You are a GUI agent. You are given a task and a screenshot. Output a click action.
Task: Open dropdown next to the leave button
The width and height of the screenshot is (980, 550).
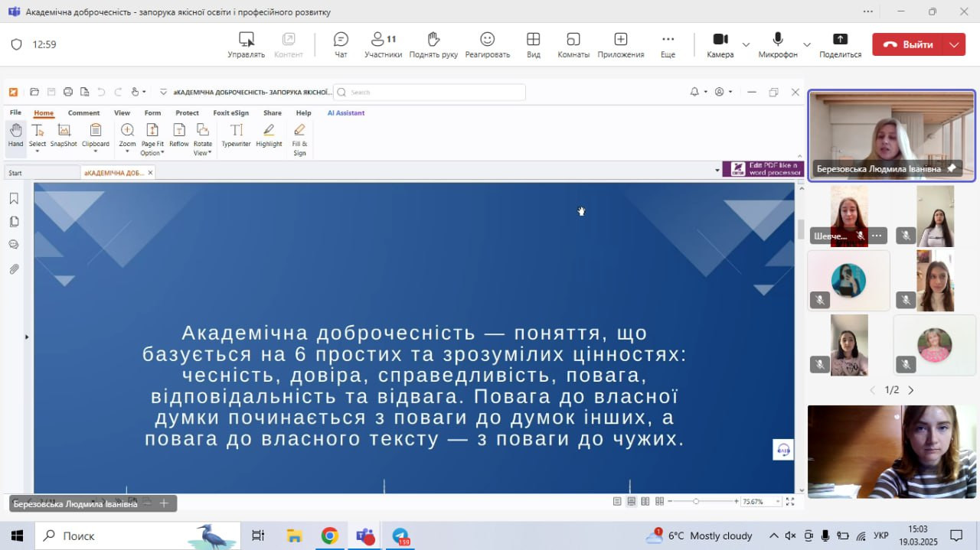[x=954, y=44]
